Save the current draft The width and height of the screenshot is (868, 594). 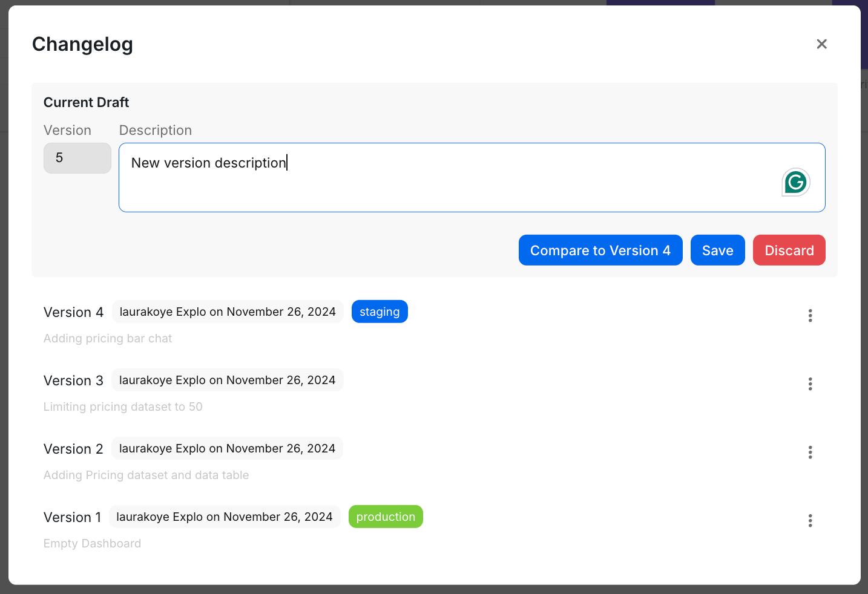[718, 250]
